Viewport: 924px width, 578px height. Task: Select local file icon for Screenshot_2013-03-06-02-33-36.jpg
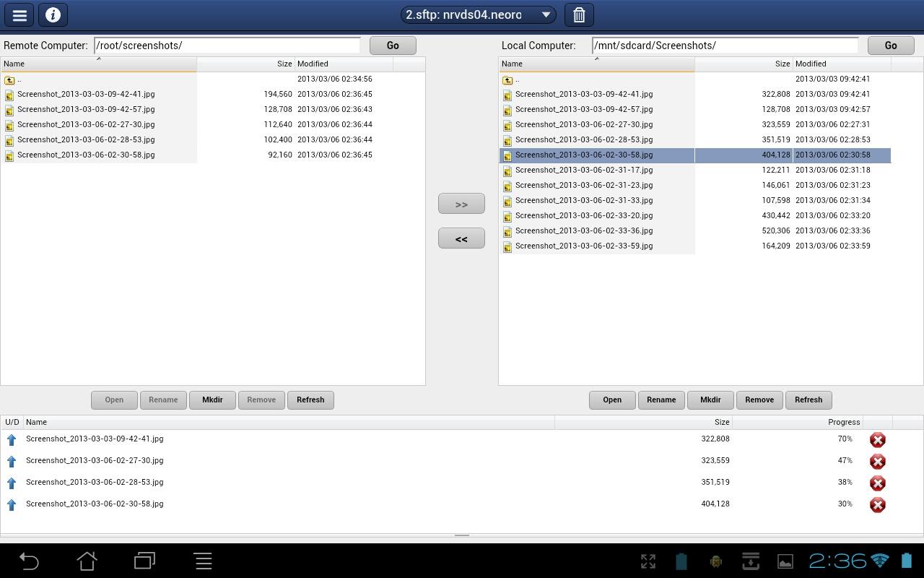tap(507, 231)
